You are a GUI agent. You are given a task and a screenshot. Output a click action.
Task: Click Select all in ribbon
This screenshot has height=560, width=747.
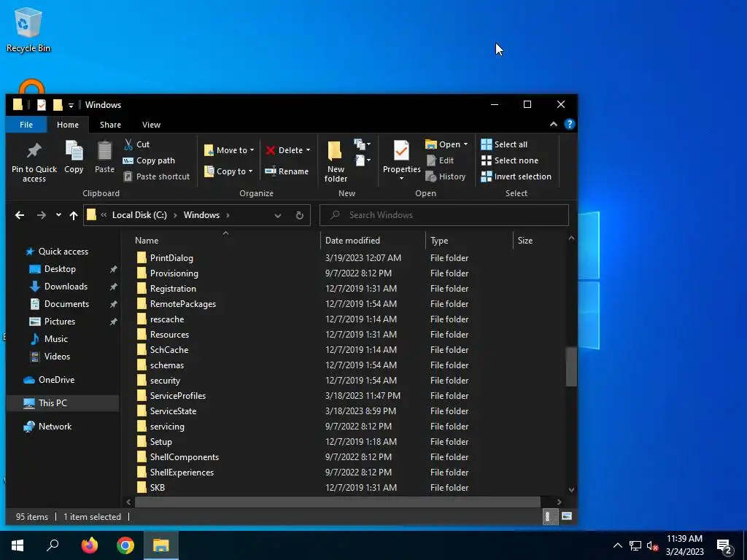pyautogui.click(x=504, y=144)
